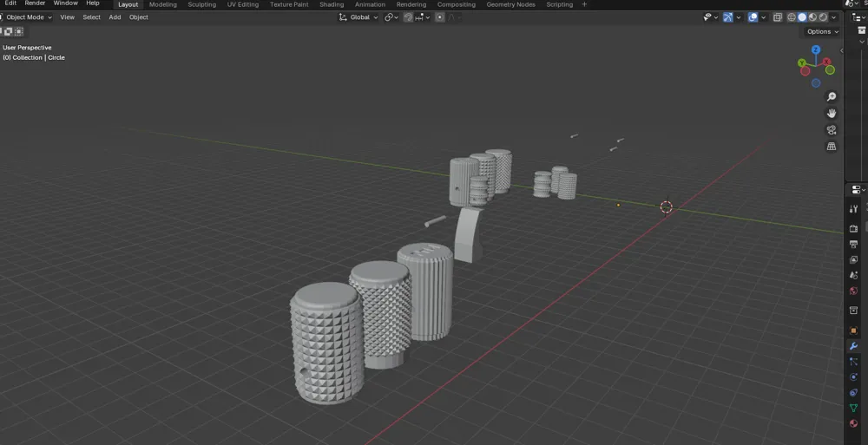Expand the Options dropdown
The width and height of the screenshot is (868, 445).
point(822,31)
